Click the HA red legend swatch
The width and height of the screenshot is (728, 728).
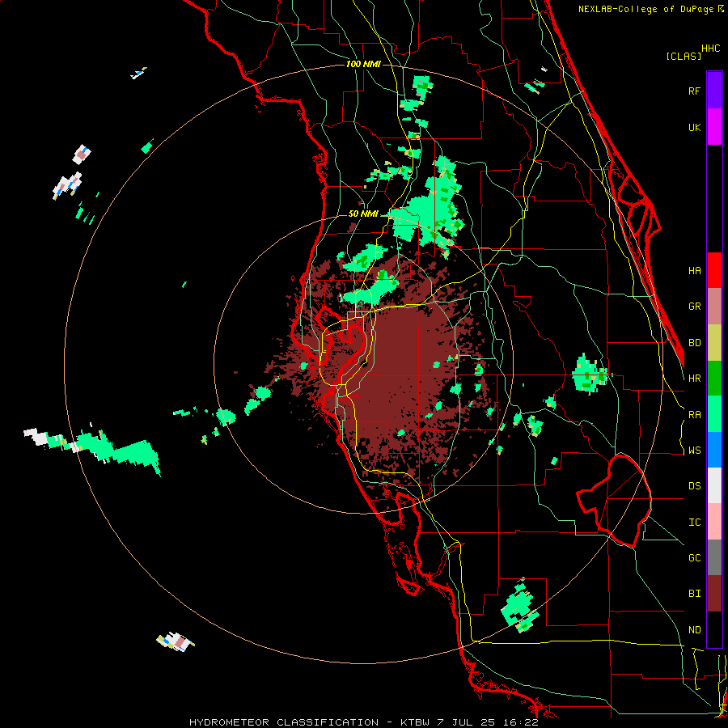714,270
